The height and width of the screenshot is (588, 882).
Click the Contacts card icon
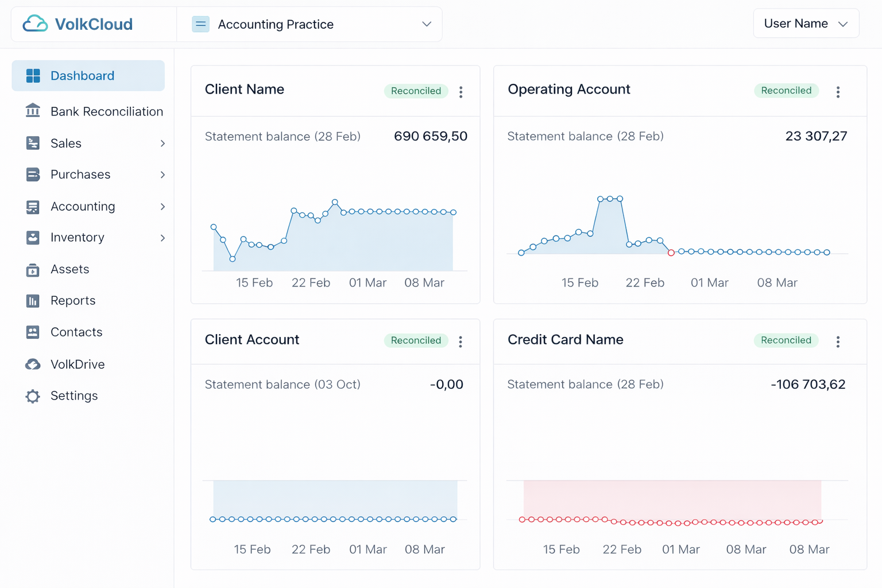(x=33, y=332)
